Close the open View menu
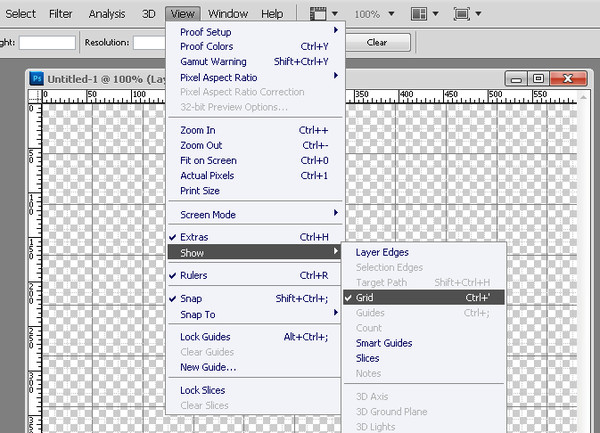Image resolution: width=600 pixels, height=433 pixels. click(x=183, y=14)
